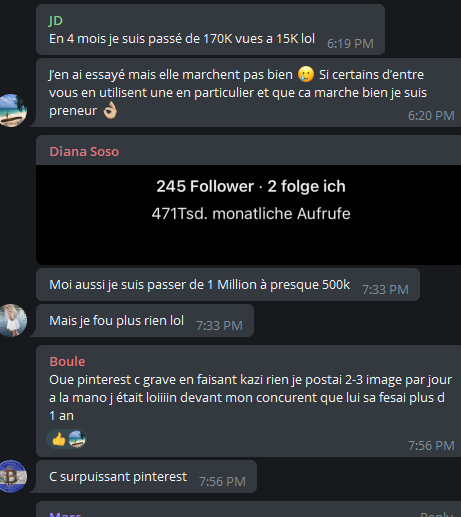Image resolution: width=461 pixels, height=517 pixels.
Task: Select message 'Moi aussi je suis passer de 1 Million'
Action: point(228,285)
